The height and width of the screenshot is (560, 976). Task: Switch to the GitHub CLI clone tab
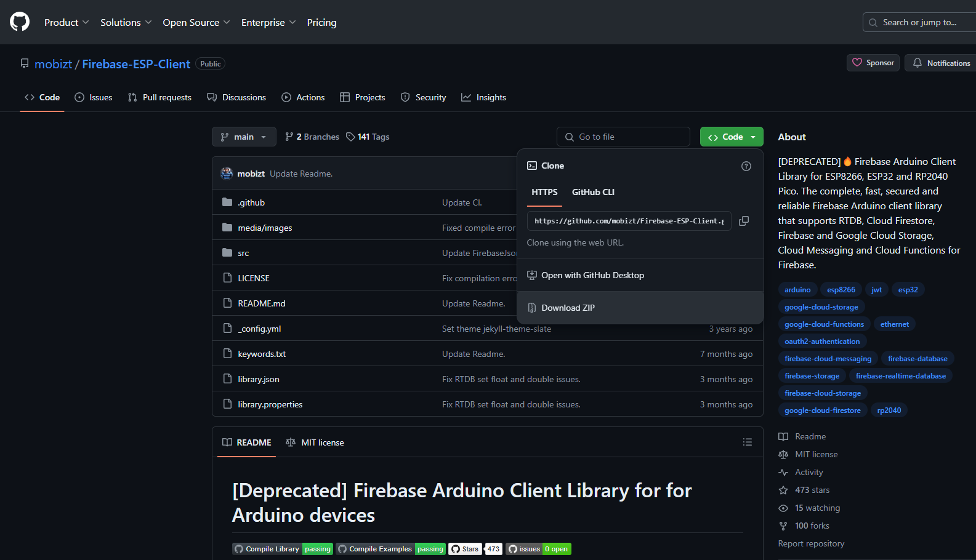[x=593, y=192]
